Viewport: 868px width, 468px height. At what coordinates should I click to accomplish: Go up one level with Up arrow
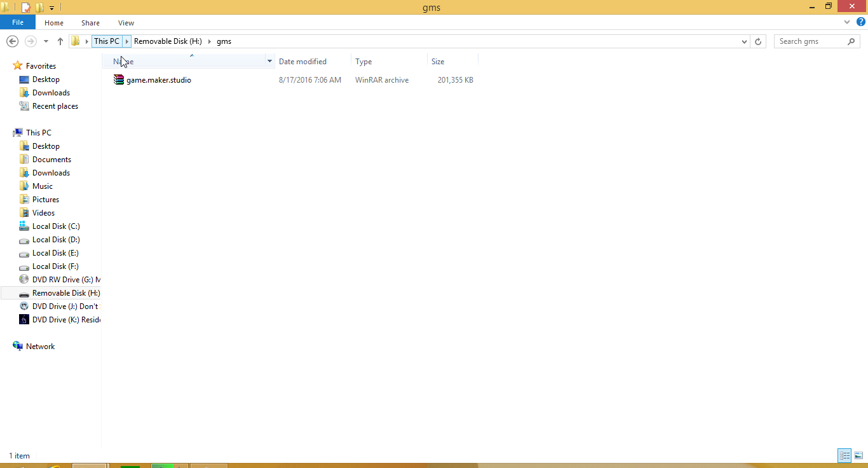(x=60, y=41)
